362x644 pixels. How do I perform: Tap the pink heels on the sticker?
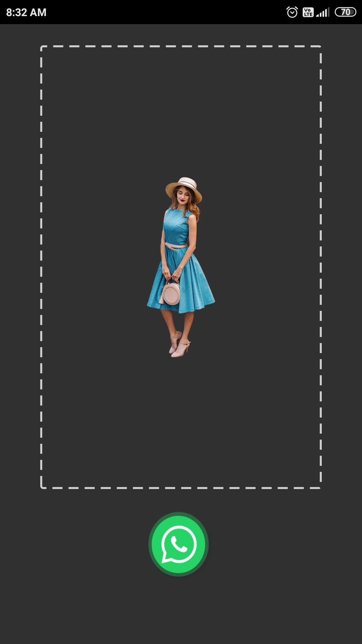[179, 347]
